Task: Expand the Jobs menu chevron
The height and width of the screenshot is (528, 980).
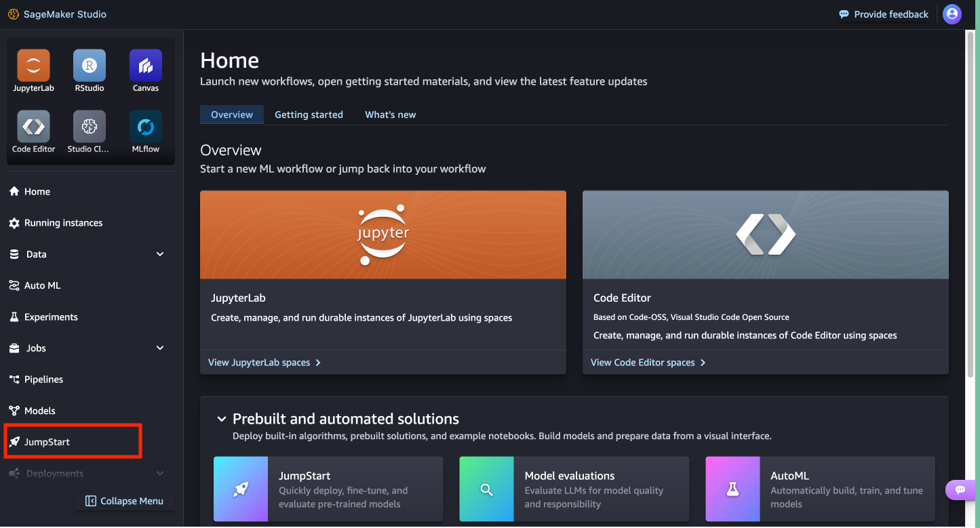Action: click(x=160, y=348)
